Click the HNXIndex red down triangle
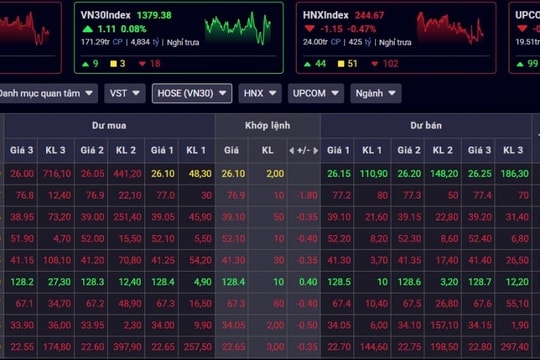 point(310,29)
